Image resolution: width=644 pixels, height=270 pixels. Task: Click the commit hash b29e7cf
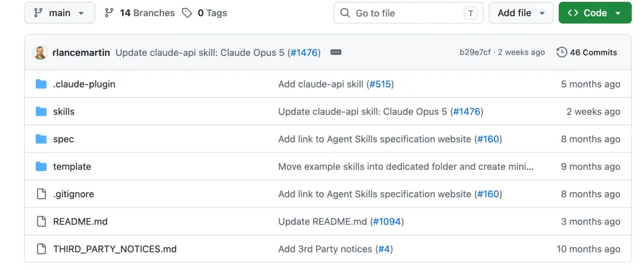click(x=475, y=52)
